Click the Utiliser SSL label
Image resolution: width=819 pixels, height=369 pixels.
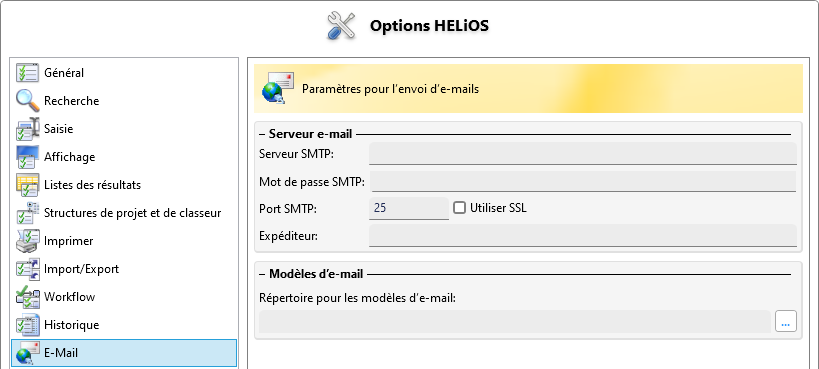coord(498,208)
